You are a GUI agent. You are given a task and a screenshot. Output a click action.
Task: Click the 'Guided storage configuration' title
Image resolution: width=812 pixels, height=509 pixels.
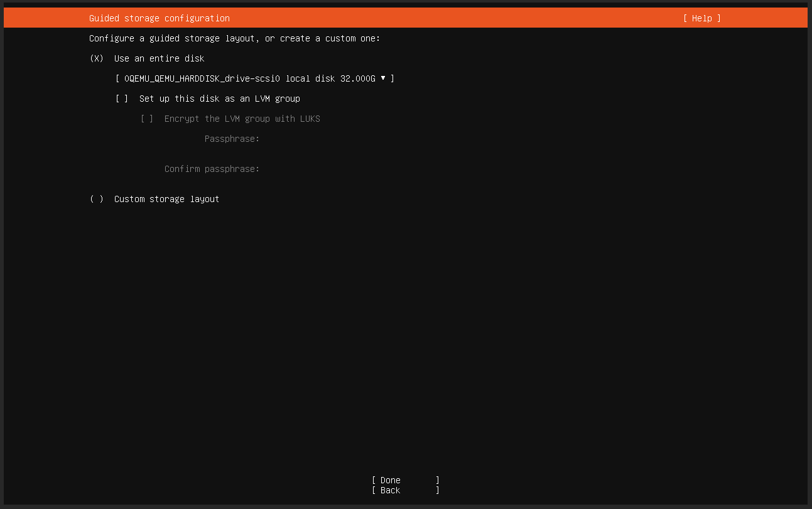160,18
